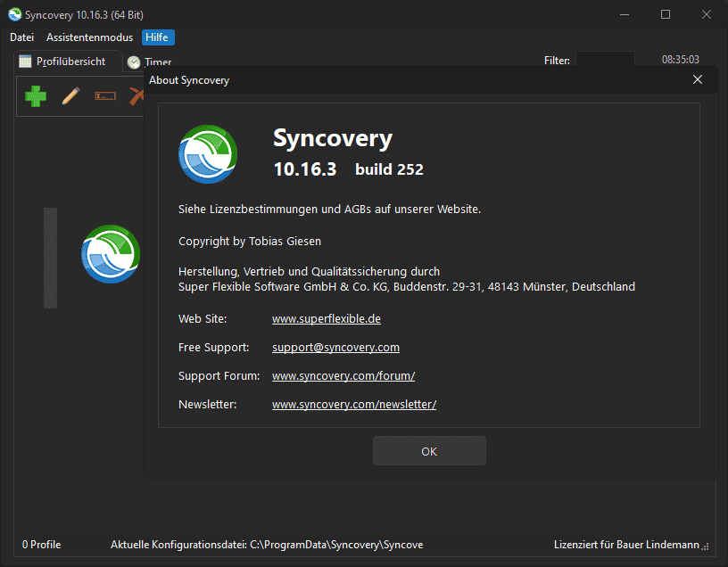
Task: Switch to the Timer tab
Action: pyautogui.click(x=150, y=62)
